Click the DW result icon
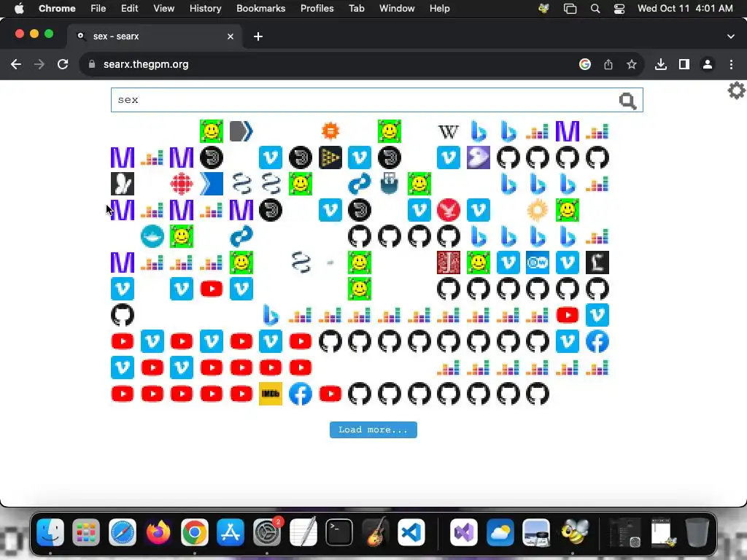 538,262
